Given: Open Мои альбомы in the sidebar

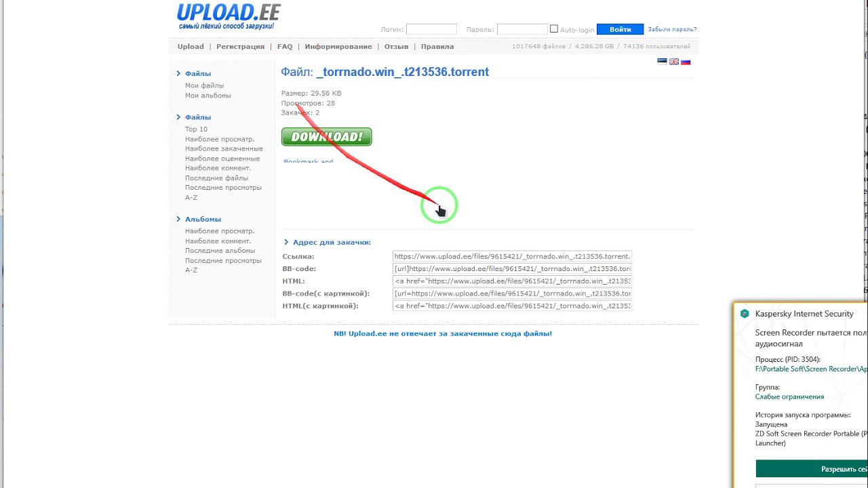Looking at the screenshot, I should coord(208,96).
